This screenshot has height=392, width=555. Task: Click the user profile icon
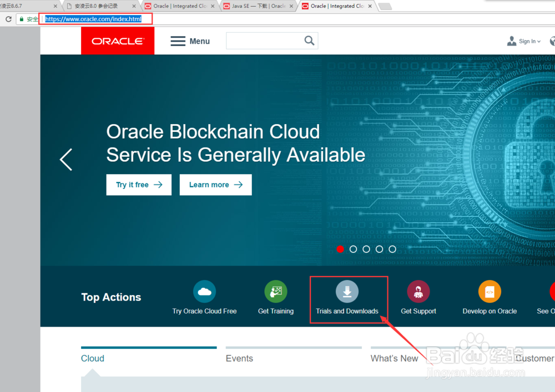tap(512, 41)
